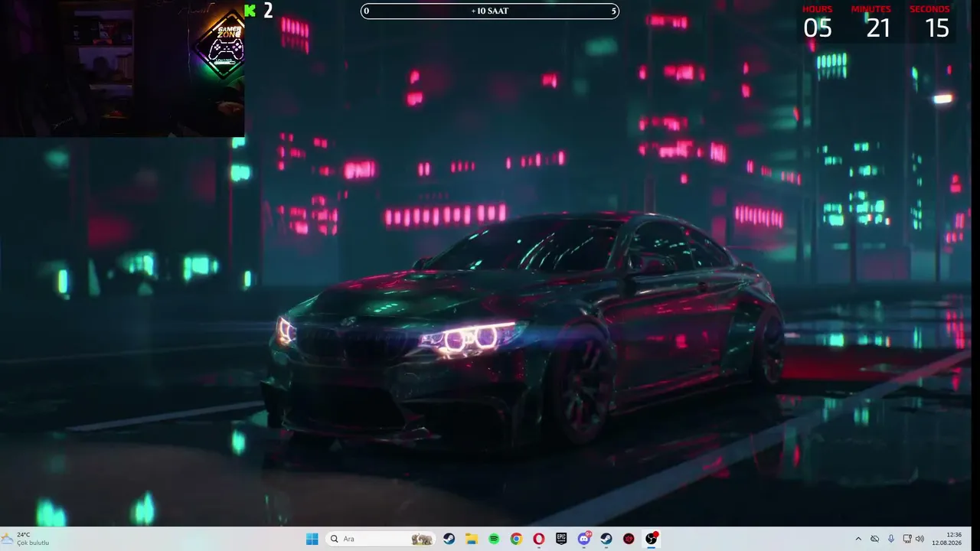Expand the hidden system tray icons chevron

pos(857,539)
